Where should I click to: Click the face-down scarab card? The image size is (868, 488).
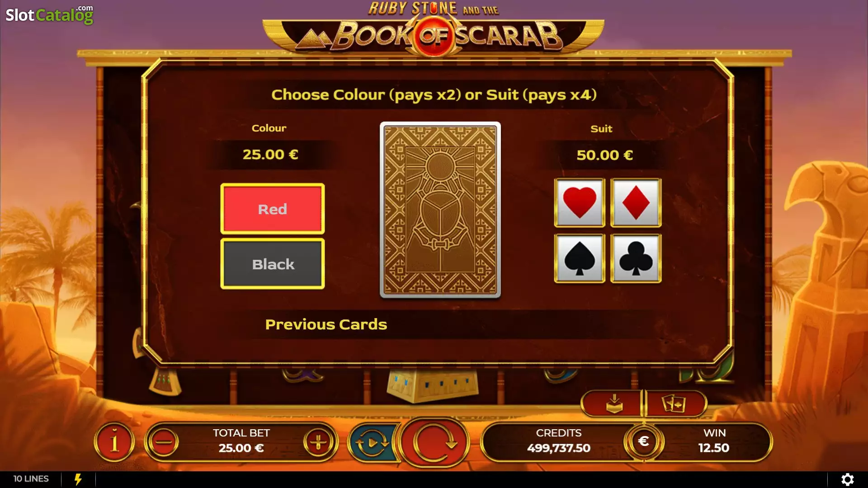click(x=440, y=210)
